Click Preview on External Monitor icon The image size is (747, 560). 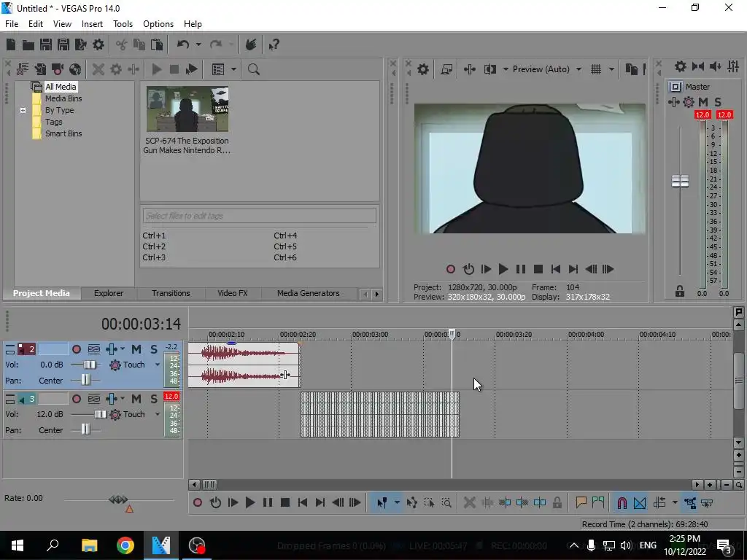[x=446, y=69]
